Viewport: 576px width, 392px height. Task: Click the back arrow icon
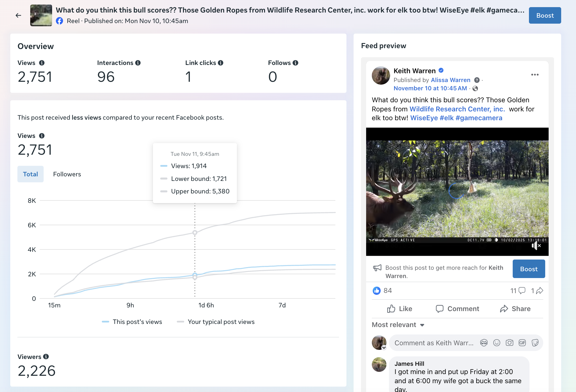coord(18,15)
